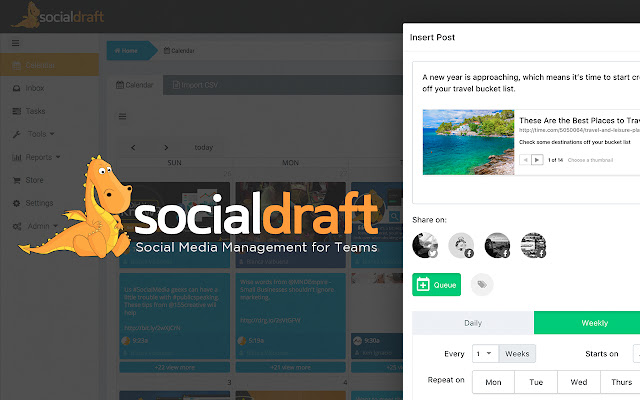Open the Every weeks number dropdown
Viewport: 640px width, 400px height.
pos(485,353)
